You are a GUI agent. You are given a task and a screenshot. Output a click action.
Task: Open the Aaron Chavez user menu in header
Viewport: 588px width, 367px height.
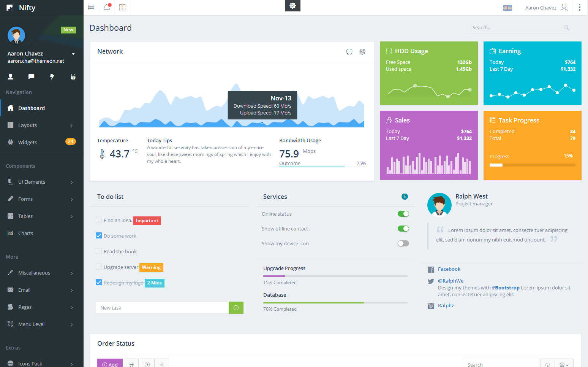pyautogui.click(x=546, y=8)
